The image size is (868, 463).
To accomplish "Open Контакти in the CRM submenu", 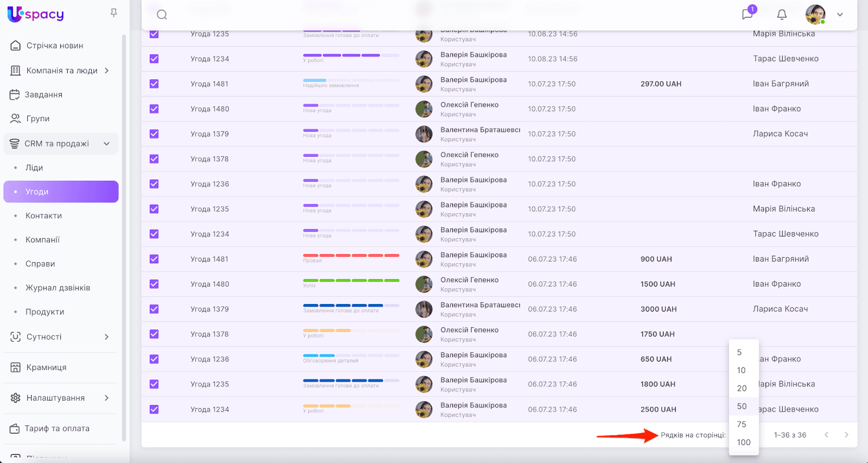I will (43, 215).
